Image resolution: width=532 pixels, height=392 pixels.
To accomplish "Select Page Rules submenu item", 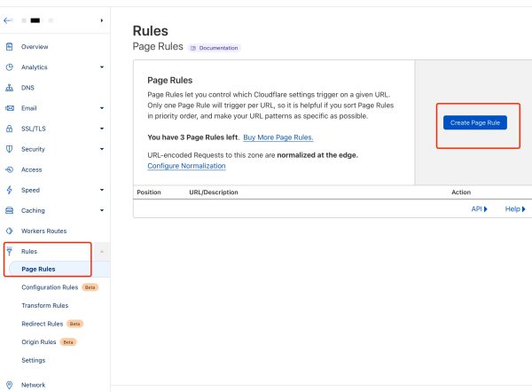I will (x=38, y=269).
